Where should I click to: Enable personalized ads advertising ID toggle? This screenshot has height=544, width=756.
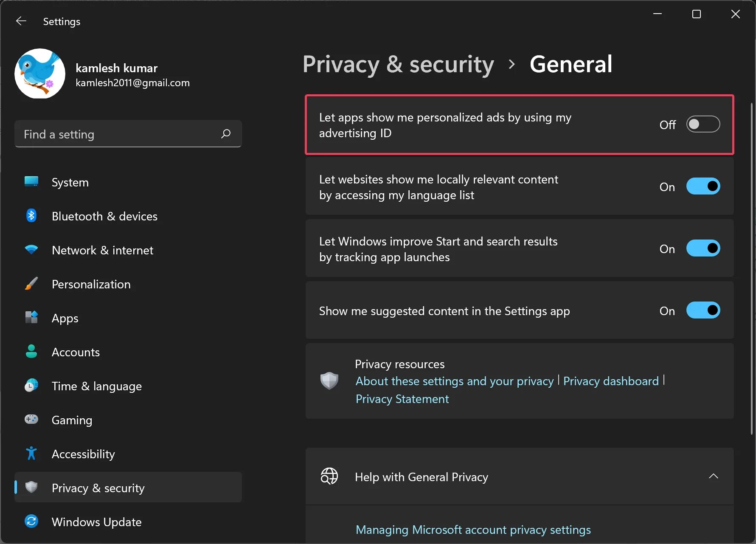pyautogui.click(x=703, y=124)
